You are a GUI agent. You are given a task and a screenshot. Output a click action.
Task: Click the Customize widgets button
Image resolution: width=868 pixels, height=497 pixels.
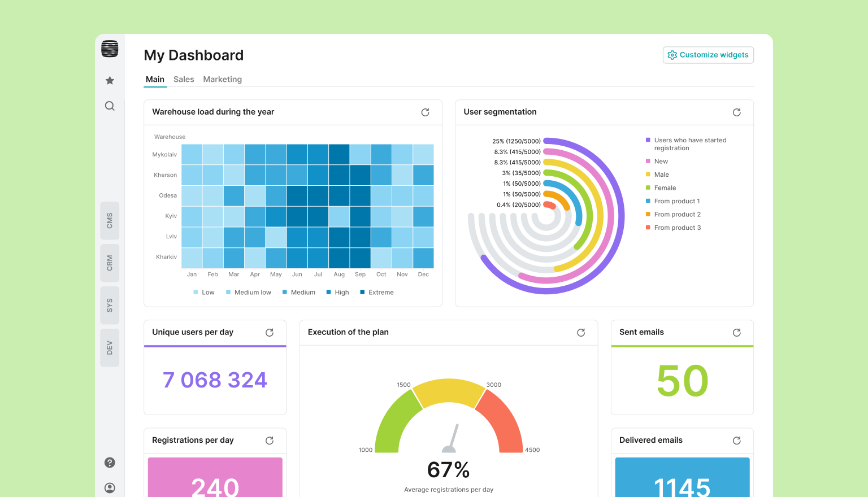708,55
